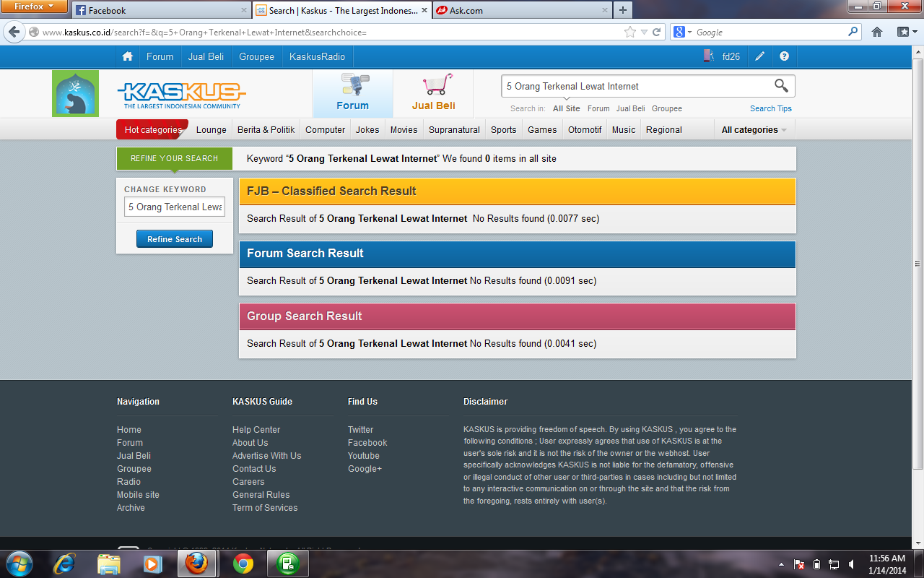Open the Windows Explorer folder in the taskbar
The width and height of the screenshot is (924, 578).
(x=109, y=564)
